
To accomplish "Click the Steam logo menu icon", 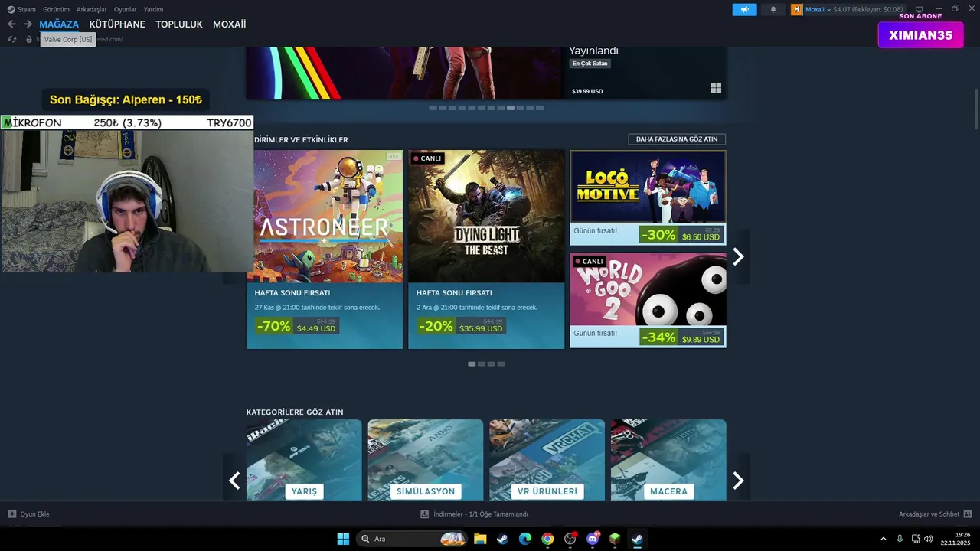I will click(11, 9).
